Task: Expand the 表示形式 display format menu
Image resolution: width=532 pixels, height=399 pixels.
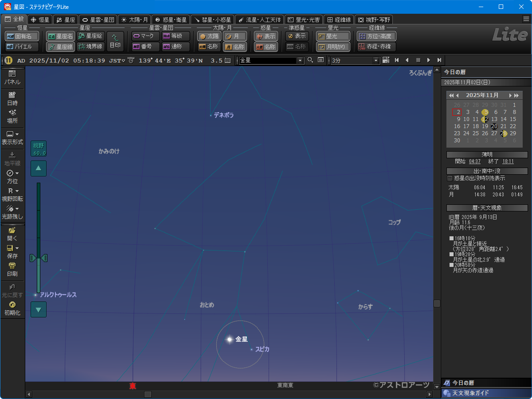Action: (12, 137)
